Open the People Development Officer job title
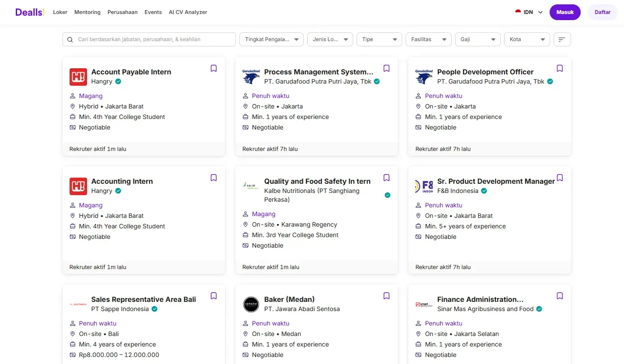The image size is (624, 364). pyautogui.click(x=485, y=72)
